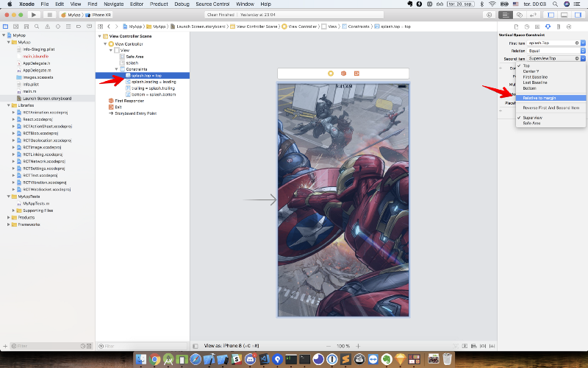The image size is (588, 368).
Task: Click View as: iPhone 8 button
Action: (x=232, y=346)
